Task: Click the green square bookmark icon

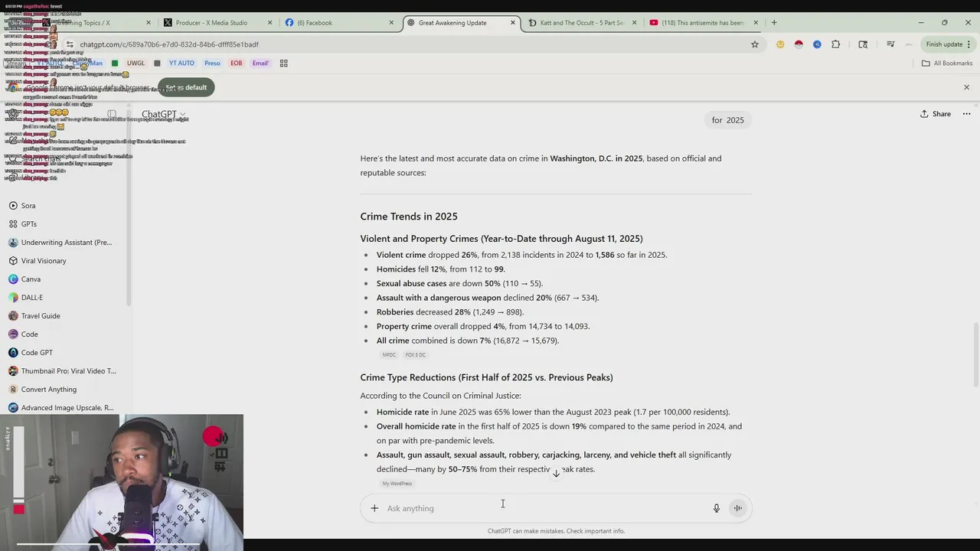Action: coord(115,64)
